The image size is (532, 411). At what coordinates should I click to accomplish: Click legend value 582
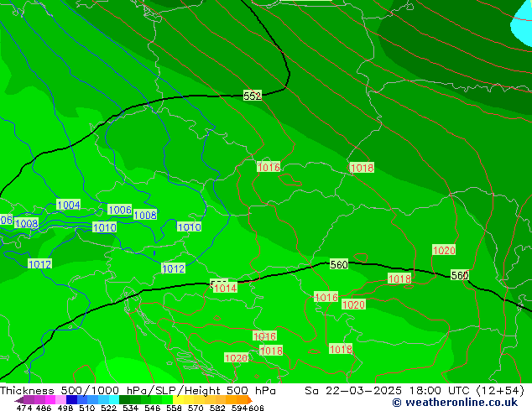pos(217,408)
